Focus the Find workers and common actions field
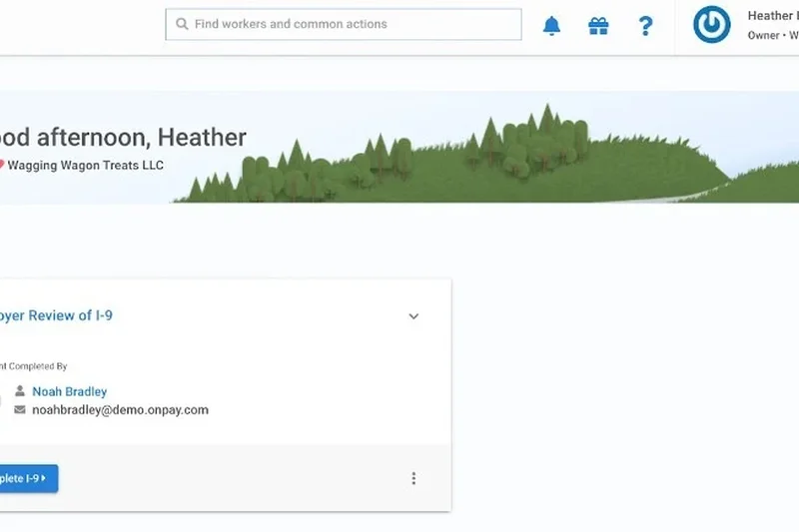The height and width of the screenshot is (532, 799). pos(350,24)
